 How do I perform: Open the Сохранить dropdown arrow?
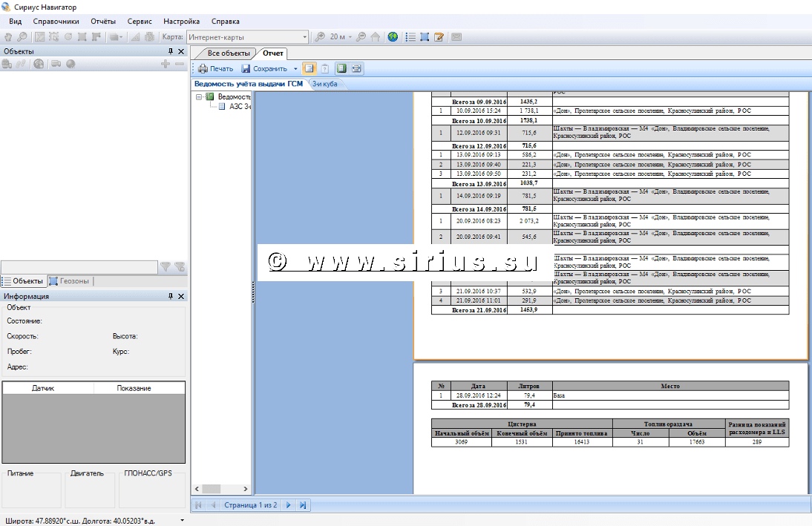point(295,68)
